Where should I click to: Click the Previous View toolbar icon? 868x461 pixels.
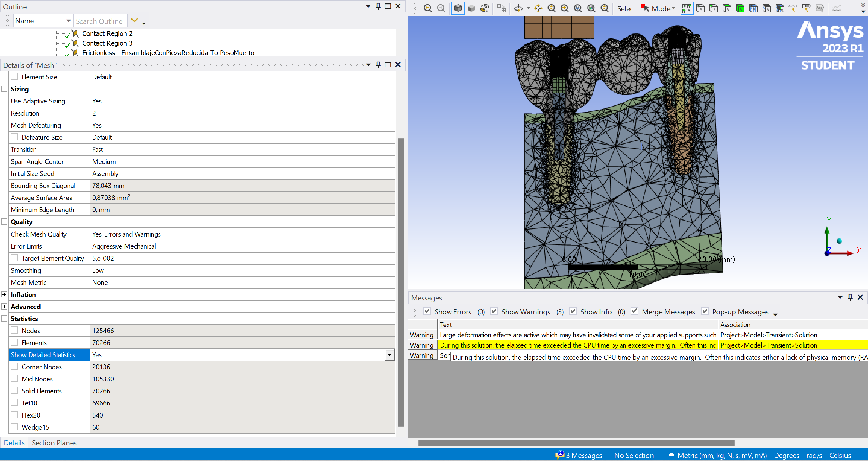428,8
